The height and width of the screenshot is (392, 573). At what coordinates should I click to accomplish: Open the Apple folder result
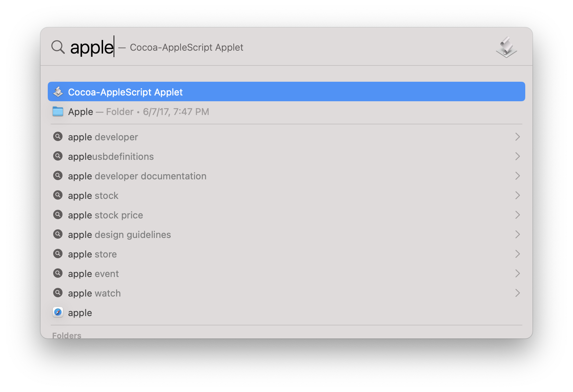[286, 111]
